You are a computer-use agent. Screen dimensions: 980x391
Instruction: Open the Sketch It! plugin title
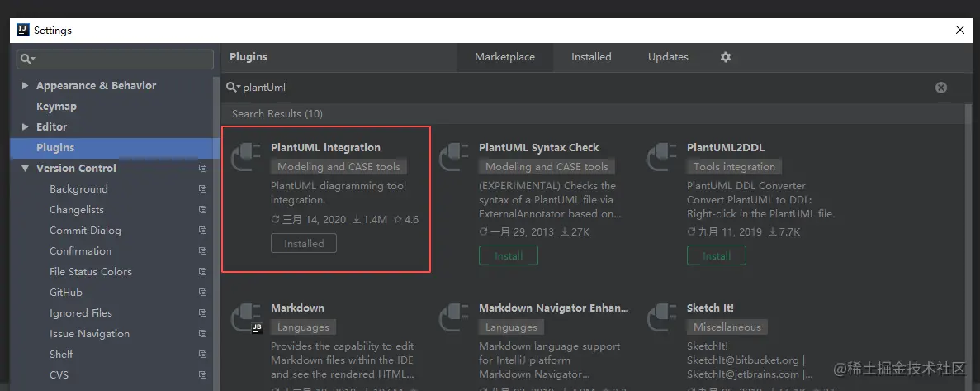710,308
